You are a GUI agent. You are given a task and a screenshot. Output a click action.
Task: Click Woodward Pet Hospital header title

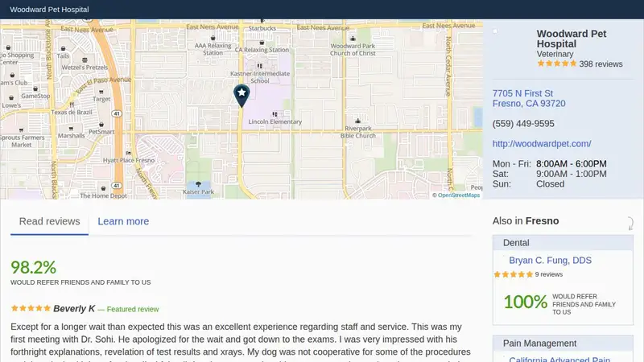coord(49,10)
